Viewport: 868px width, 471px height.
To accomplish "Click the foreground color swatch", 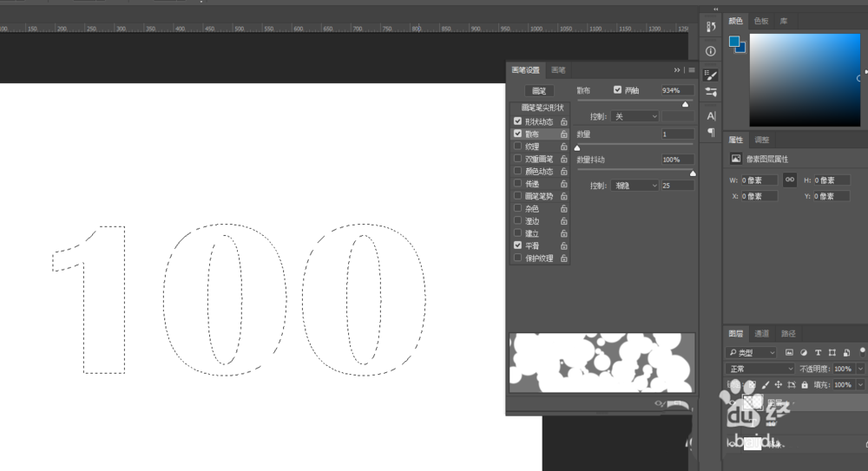I will coord(734,42).
